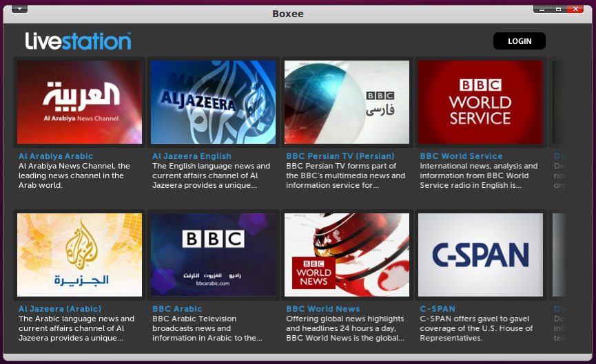Open the Al Jazeera Arabic thumbnail
This screenshot has height=364, width=596.
pyautogui.click(x=79, y=255)
